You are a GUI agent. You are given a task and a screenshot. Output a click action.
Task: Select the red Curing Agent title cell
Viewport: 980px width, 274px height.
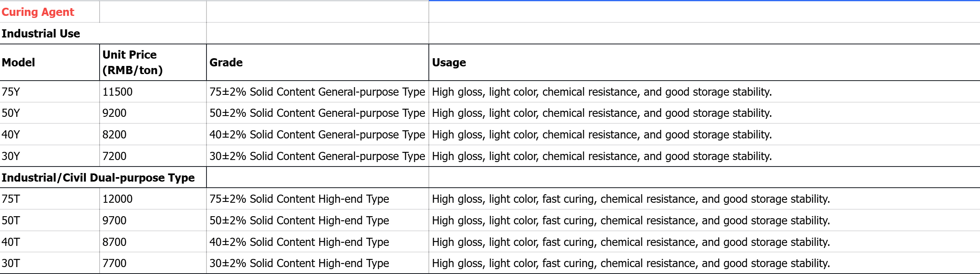coord(50,12)
